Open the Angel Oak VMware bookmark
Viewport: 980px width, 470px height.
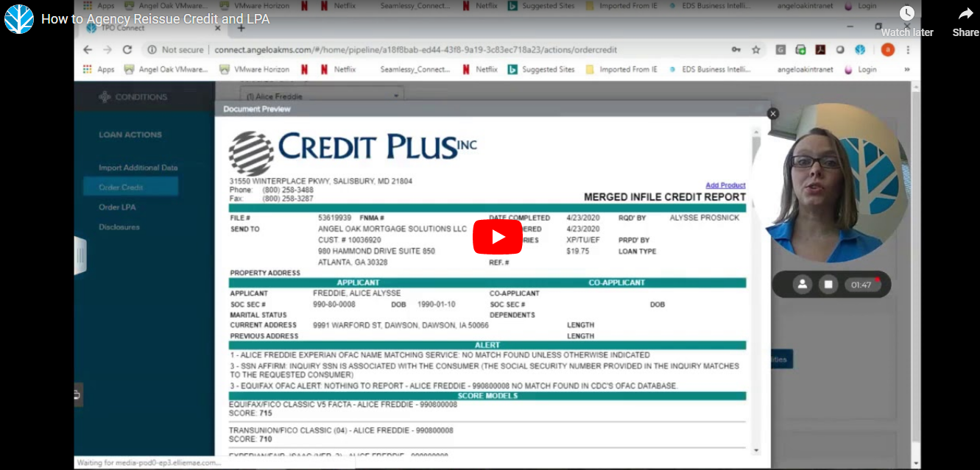[x=166, y=69]
